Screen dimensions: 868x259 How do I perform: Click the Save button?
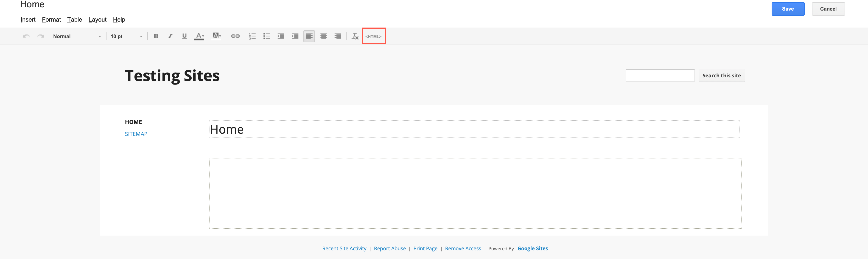click(x=788, y=9)
